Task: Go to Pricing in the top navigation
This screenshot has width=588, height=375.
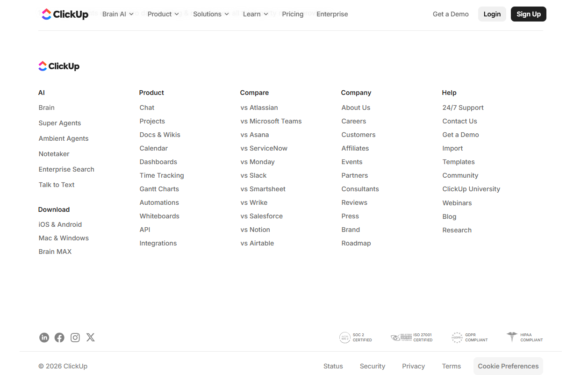Action: (293, 14)
